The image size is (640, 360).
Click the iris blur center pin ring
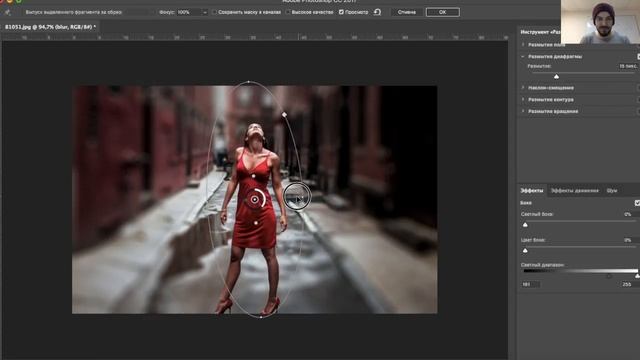255,199
